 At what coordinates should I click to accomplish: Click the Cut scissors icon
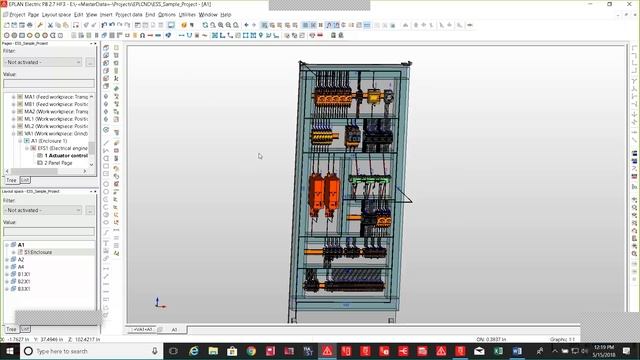50,25
